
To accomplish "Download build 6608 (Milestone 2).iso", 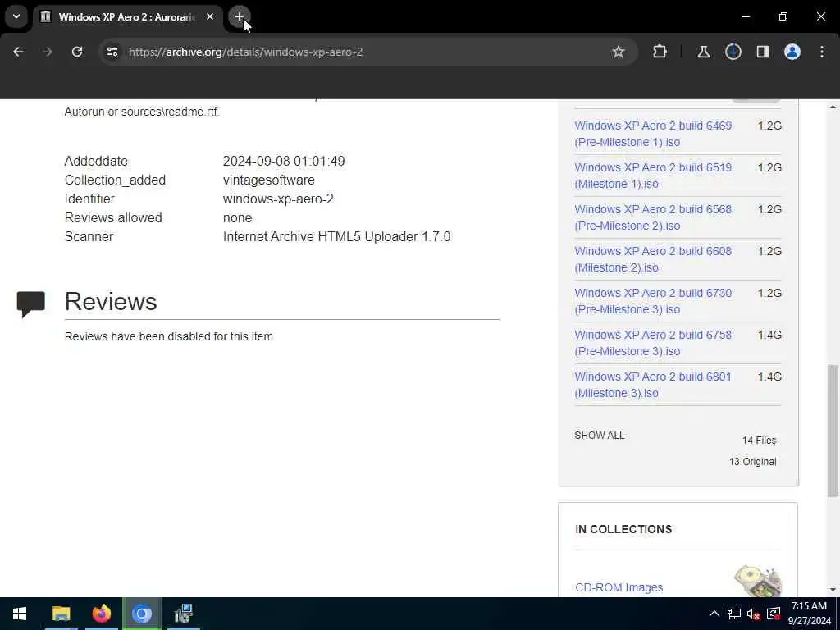I will [x=653, y=259].
